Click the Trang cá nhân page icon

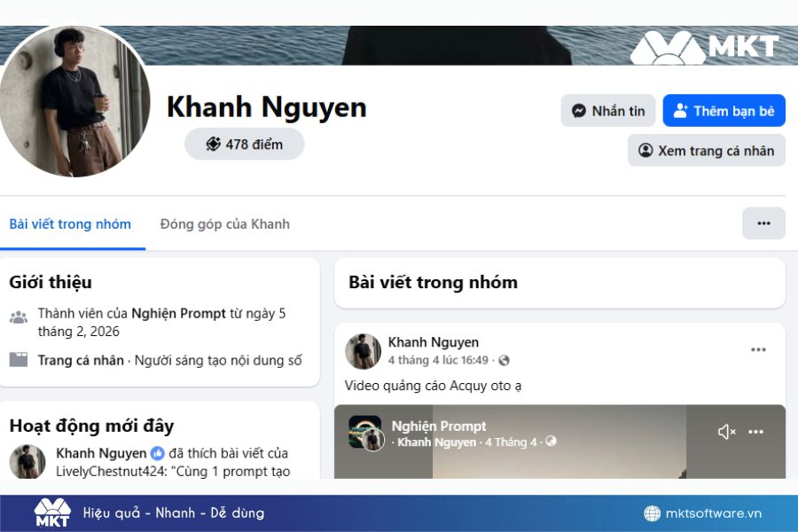pos(19,360)
